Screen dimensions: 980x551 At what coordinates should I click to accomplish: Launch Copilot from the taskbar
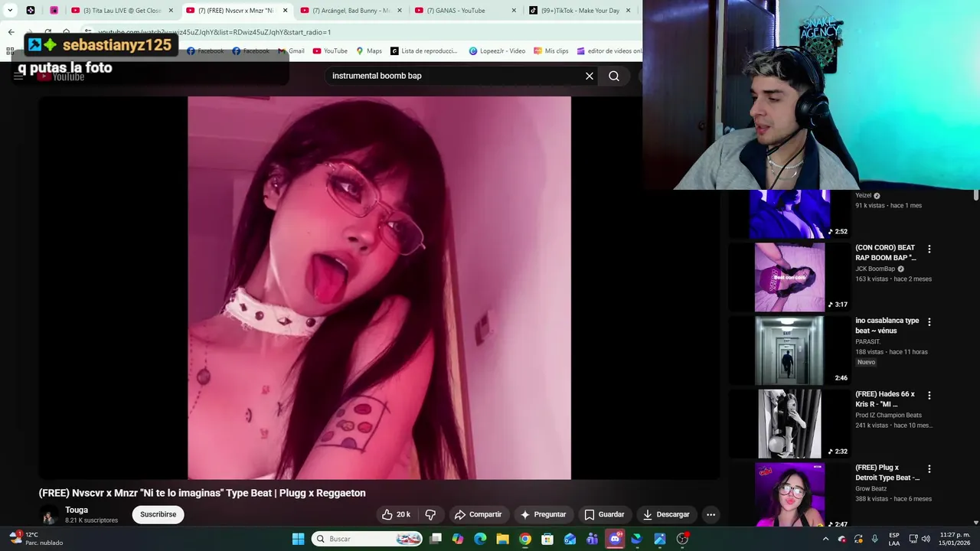(x=458, y=539)
